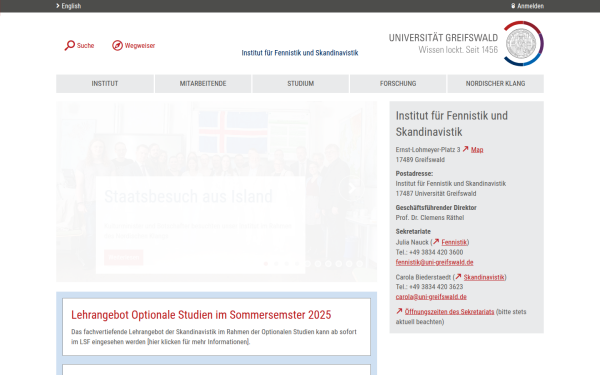This screenshot has width=600, height=375.
Task: Open the Skandinavistik secretariat link
Action: 484,277
